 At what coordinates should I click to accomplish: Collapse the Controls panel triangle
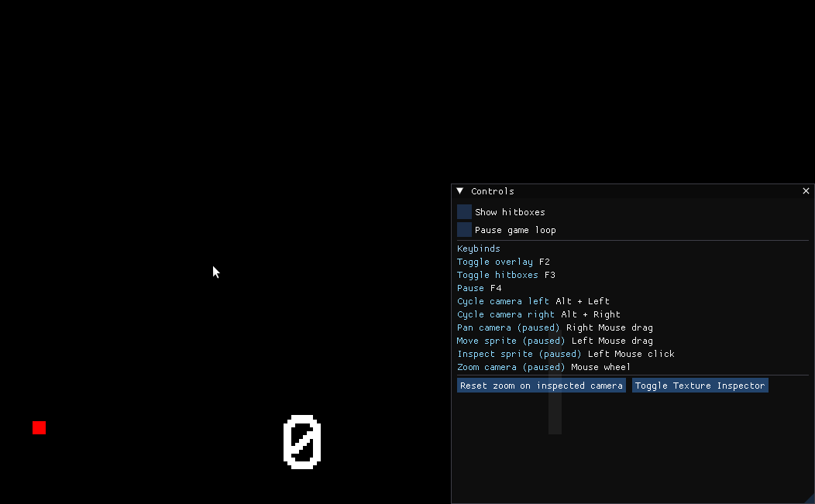(x=460, y=191)
